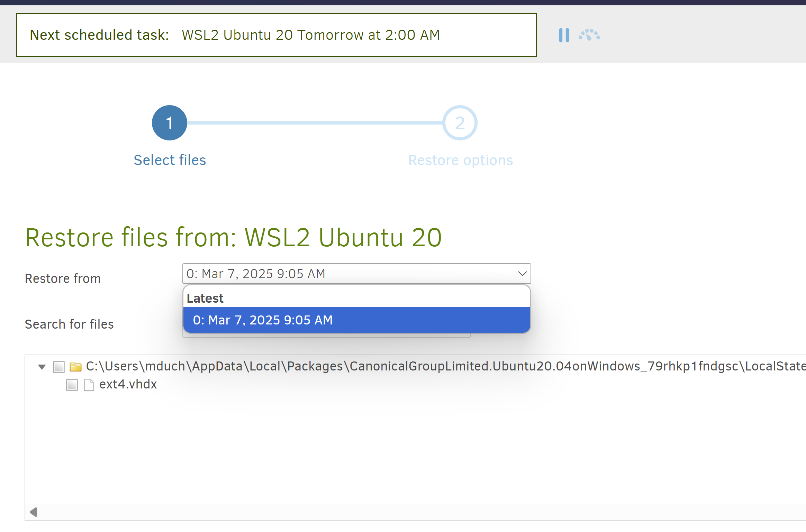The image size is (806, 532).
Task: Check the ext4.vhdx checkbox
Action: click(x=72, y=385)
